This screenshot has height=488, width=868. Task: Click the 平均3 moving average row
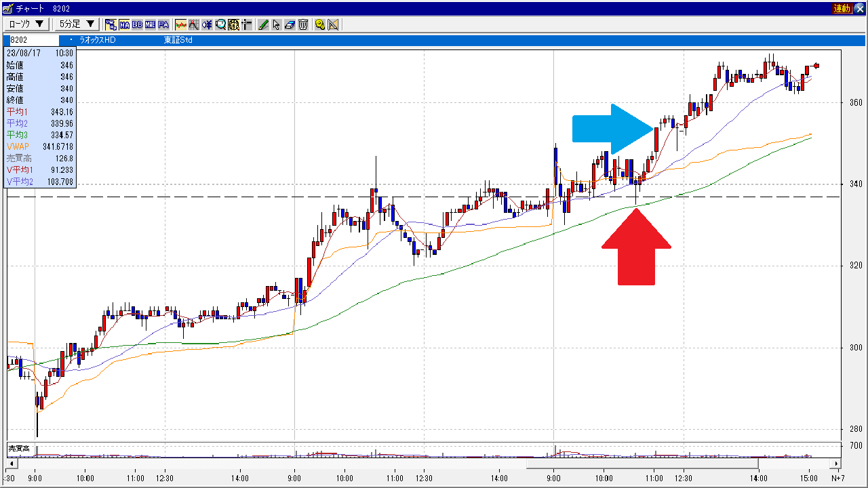[x=40, y=135]
